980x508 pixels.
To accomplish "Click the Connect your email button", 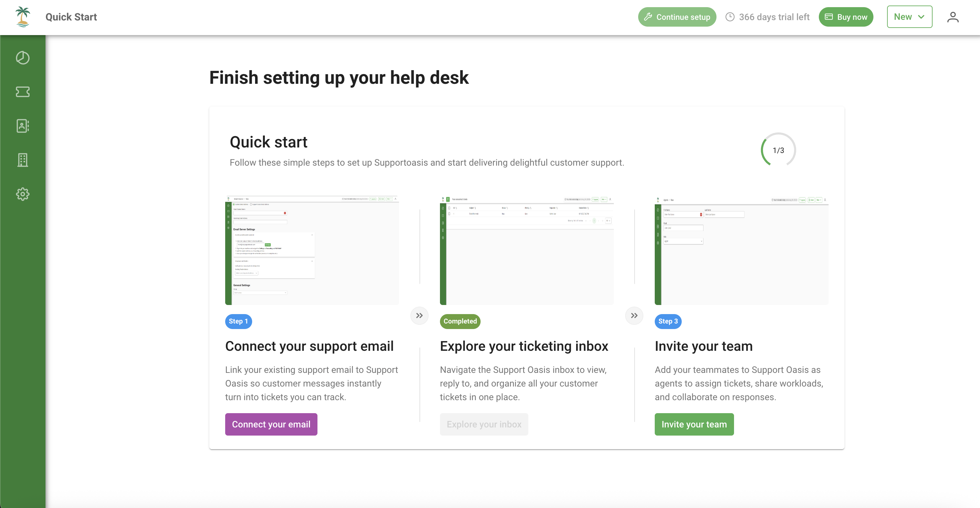I will [x=271, y=424].
